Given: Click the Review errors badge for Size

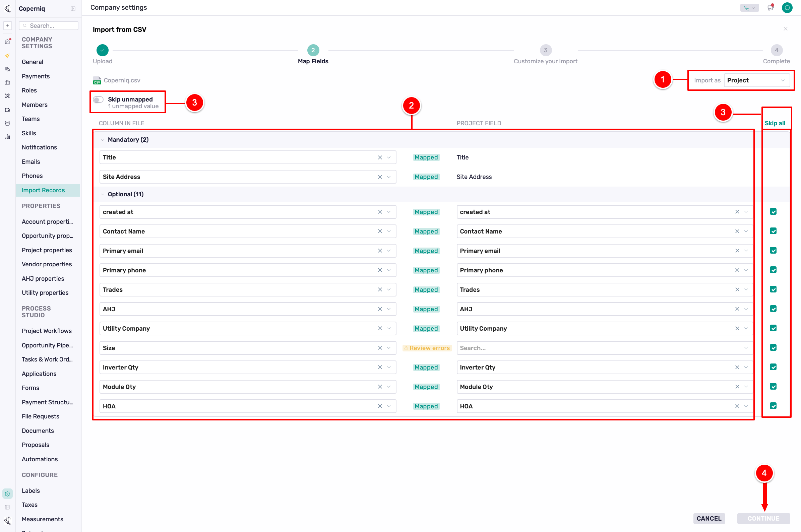Looking at the screenshot, I should point(427,348).
